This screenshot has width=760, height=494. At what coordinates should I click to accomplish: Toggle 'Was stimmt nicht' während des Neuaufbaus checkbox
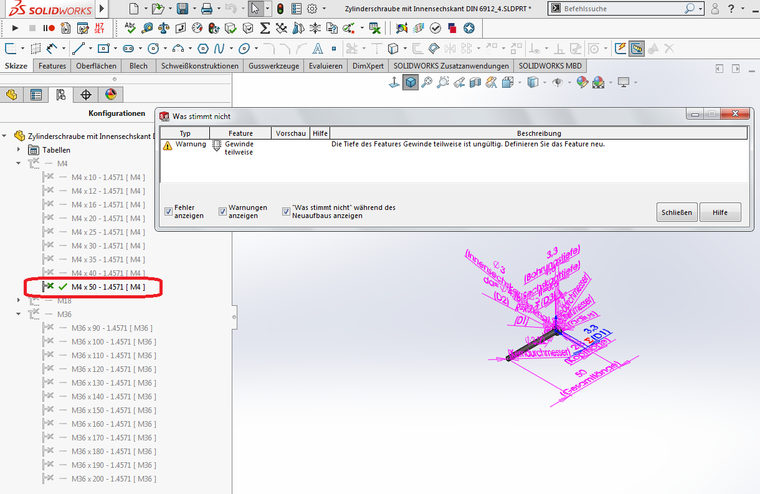coord(286,211)
